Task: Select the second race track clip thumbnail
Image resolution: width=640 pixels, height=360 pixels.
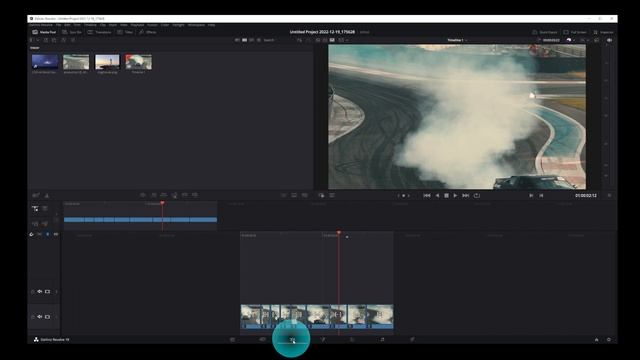Action: click(76, 62)
